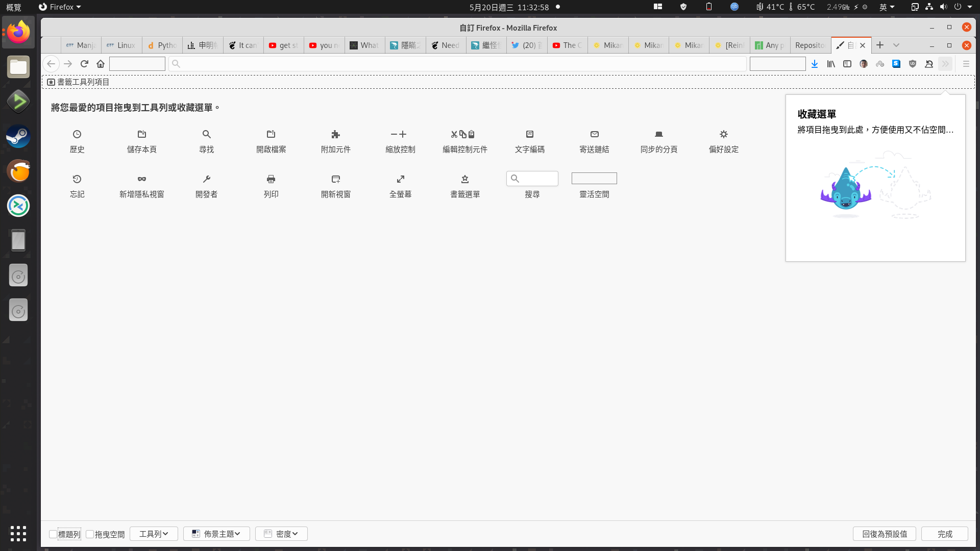The image size is (980, 551).
Task: Open the Density (密度) dropdown
Action: 281,534
